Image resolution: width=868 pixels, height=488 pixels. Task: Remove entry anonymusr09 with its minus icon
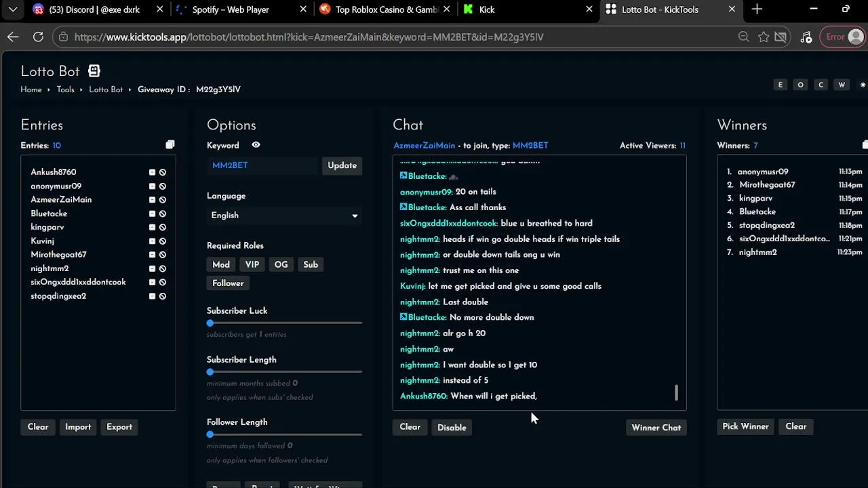(x=153, y=186)
